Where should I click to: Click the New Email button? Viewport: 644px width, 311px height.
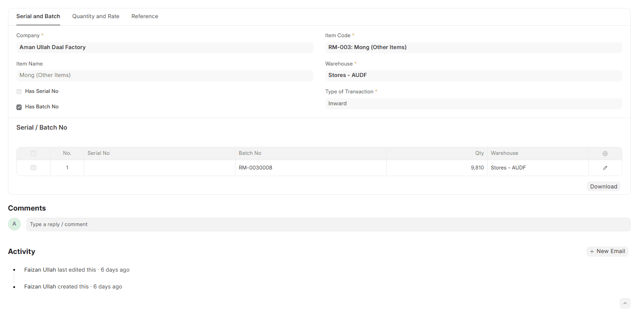[607, 251]
